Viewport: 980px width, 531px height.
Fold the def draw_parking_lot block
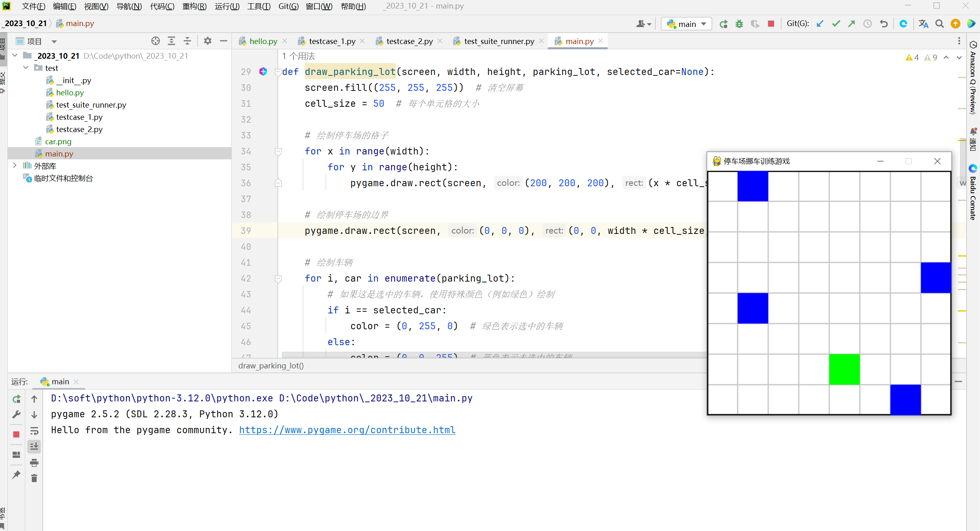[x=278, y=72]
